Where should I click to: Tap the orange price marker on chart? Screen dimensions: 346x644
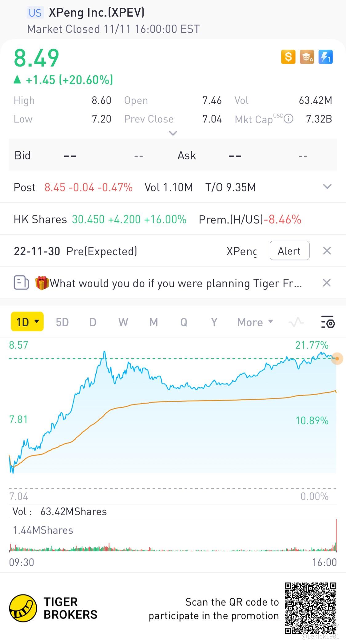(337, 359)
